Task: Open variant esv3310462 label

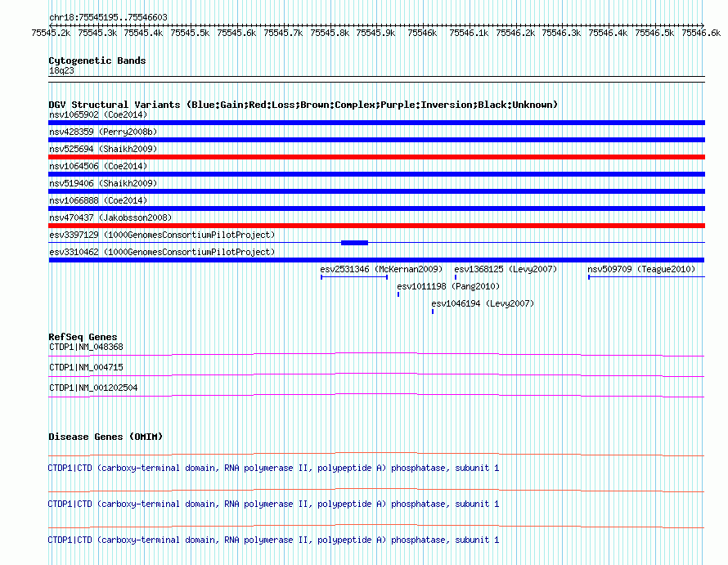Action: [x=162, y=252]
